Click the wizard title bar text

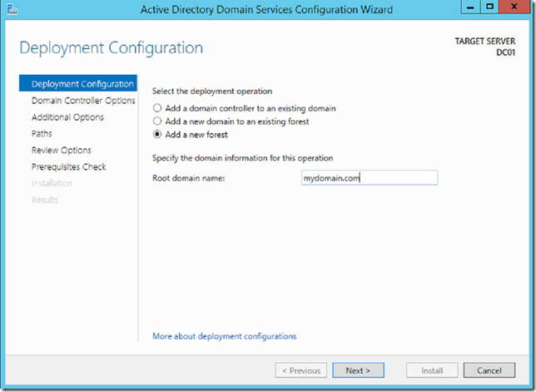pos(266,9)
